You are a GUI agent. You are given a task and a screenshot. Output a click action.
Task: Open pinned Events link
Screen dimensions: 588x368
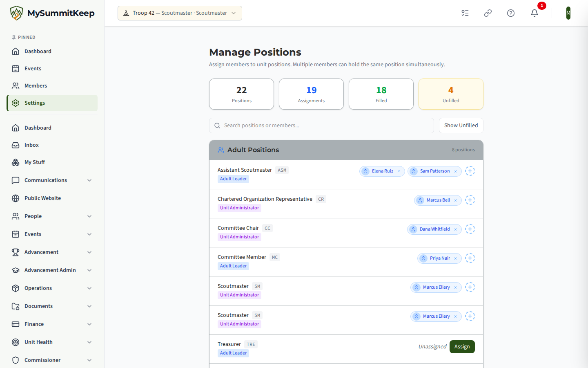pyautogui.click(x=52, y=69)
